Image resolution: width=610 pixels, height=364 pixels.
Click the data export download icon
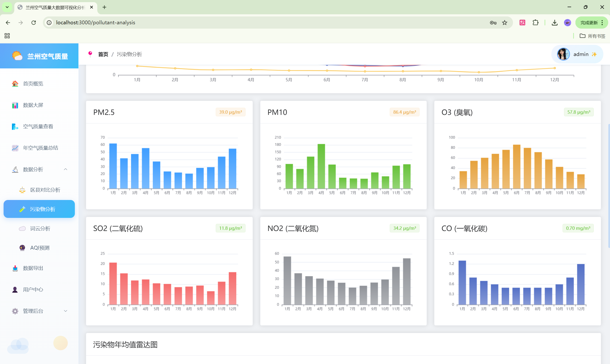coord(15,268)
